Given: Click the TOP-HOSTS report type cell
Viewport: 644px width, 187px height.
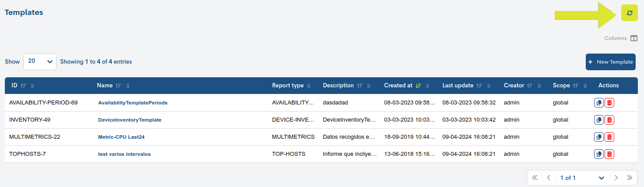Looking at the screenshot, I should tap(289, 154).
